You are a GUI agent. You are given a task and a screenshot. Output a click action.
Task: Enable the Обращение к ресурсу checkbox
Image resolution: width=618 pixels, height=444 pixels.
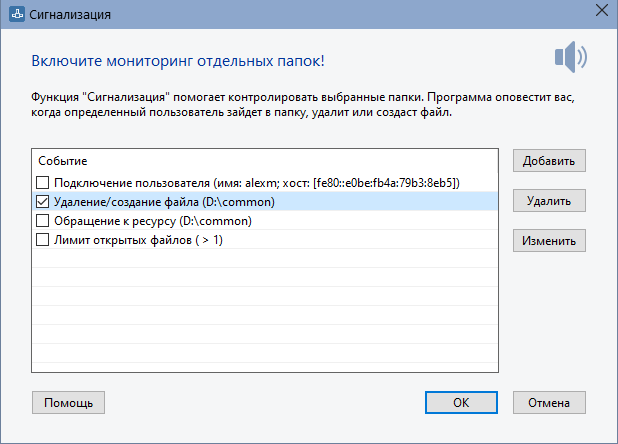(x=43, y=221)
